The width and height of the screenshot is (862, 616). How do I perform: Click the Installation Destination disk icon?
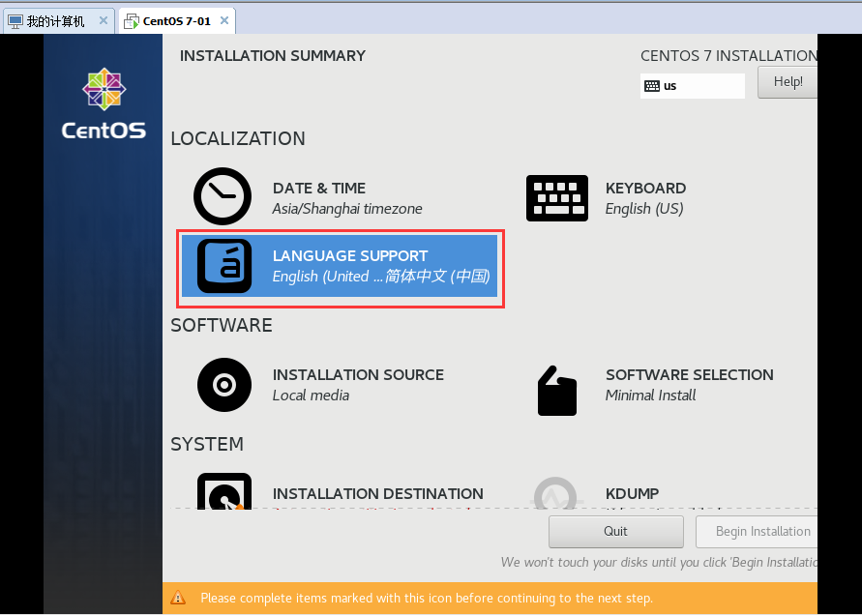(x=224, y=490)
